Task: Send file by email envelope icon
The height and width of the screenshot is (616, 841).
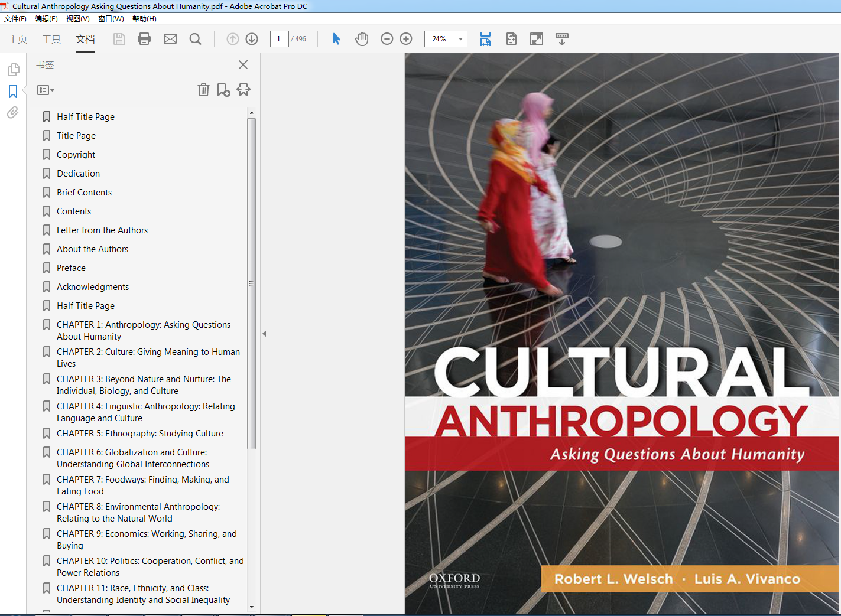Action: 170,39
